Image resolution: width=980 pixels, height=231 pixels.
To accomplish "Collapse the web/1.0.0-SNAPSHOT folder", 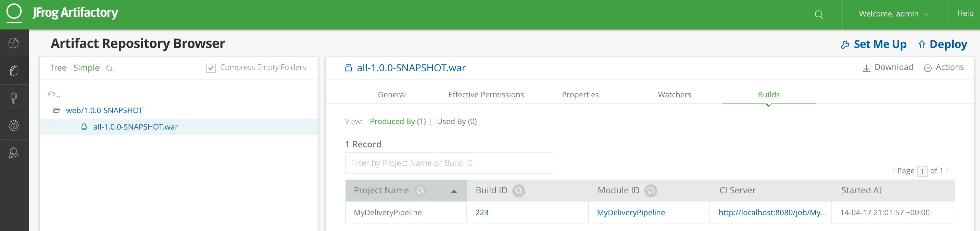I will point(57,111).
